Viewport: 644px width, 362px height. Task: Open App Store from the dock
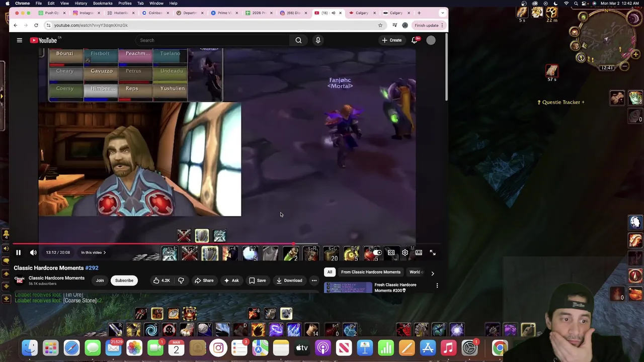pyautogui.click(x=428, y=348)
